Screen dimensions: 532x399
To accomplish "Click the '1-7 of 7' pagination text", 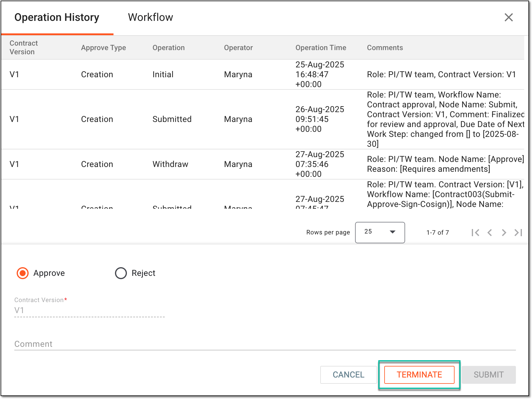I will (x=438, y=233).
